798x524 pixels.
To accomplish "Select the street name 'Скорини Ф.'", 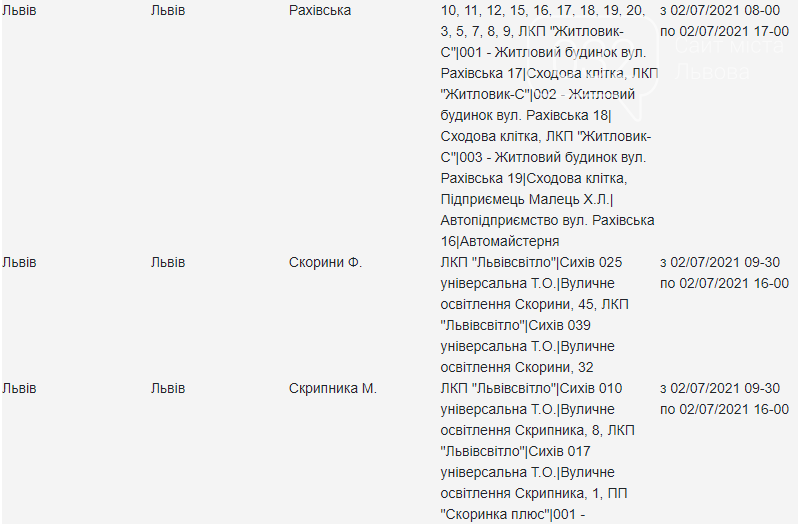I will click(x=325, y=263).
